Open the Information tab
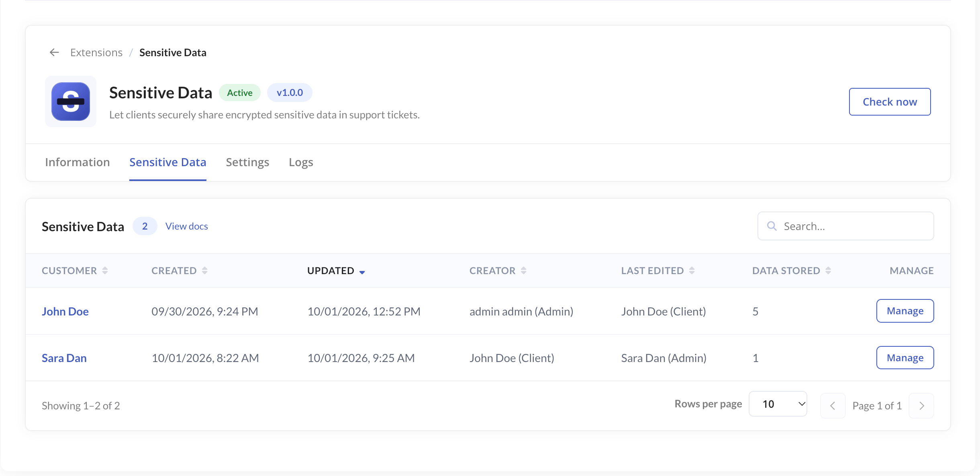 tap(78, 162)
